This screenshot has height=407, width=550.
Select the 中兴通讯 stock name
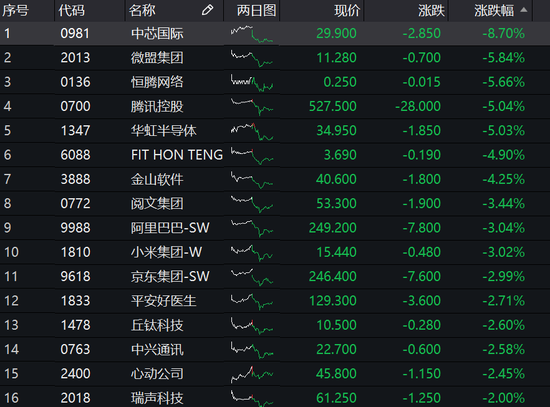point(157,349)
